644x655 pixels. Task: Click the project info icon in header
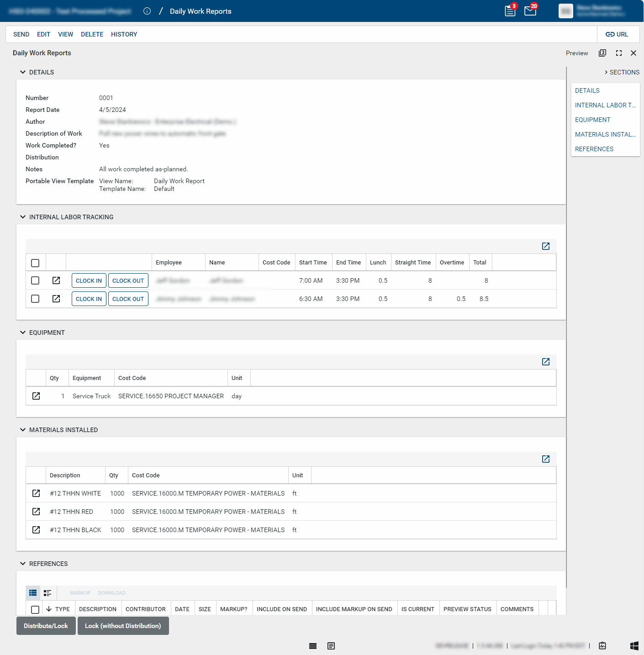pos(147,11)
